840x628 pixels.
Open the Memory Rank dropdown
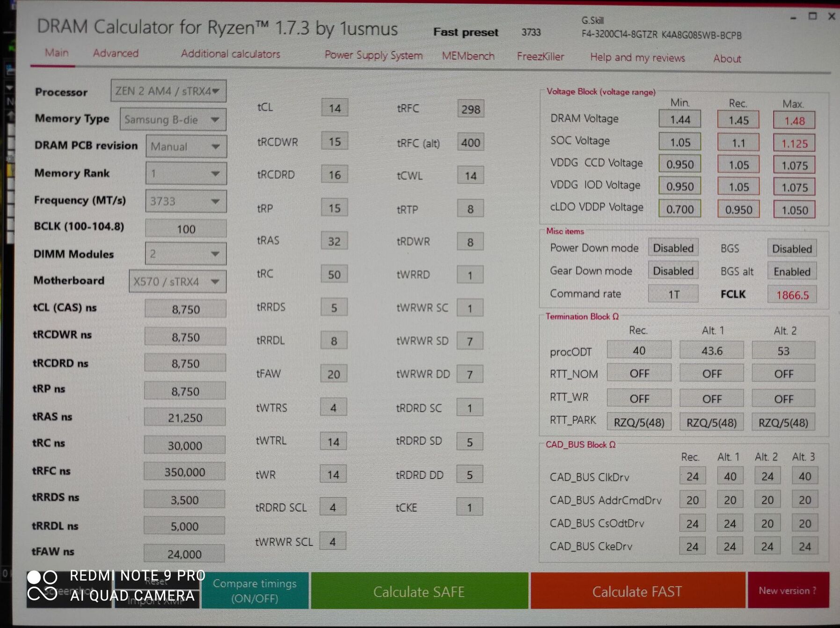[186, 173]
